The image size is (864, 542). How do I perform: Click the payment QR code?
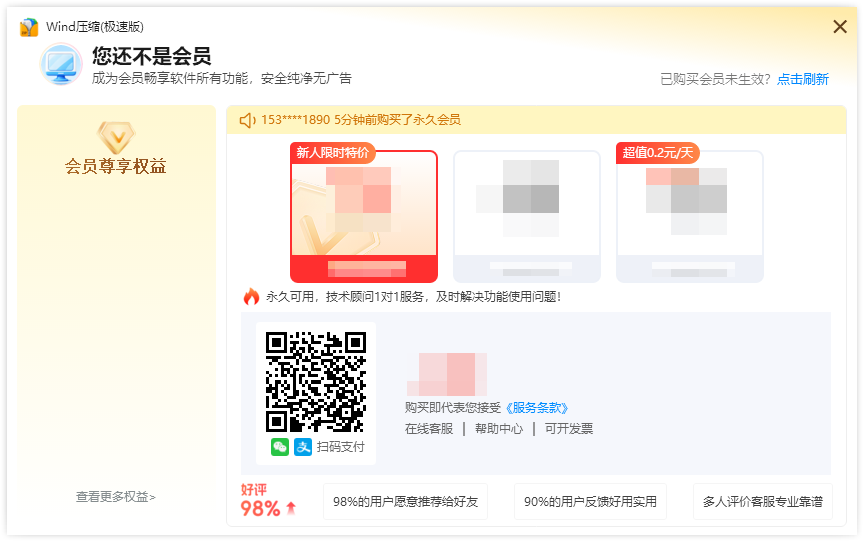point(316,382)
